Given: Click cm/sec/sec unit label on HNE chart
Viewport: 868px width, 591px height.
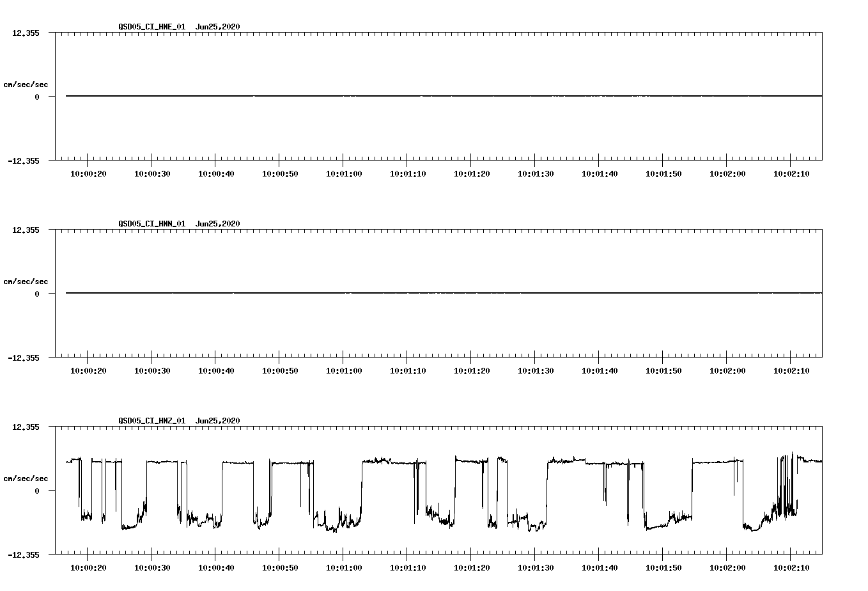Looking at the screenshot, I should click(x=26, y=84).
